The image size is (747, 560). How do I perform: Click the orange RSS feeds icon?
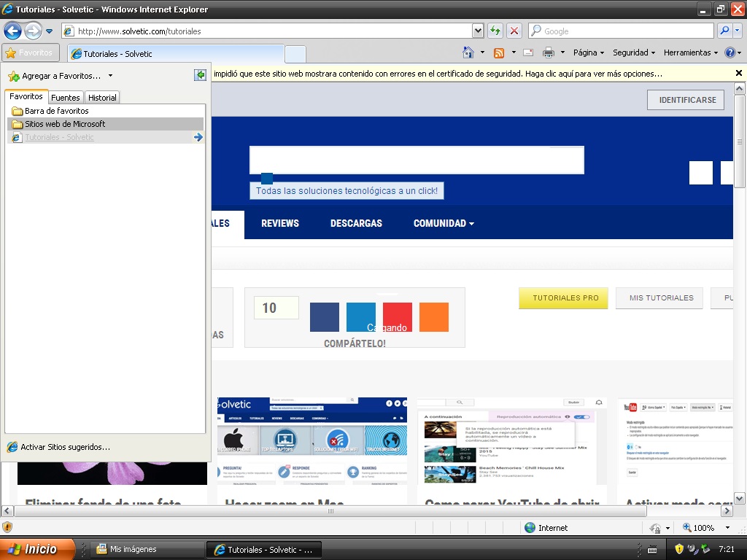click(x=499, y=52)
